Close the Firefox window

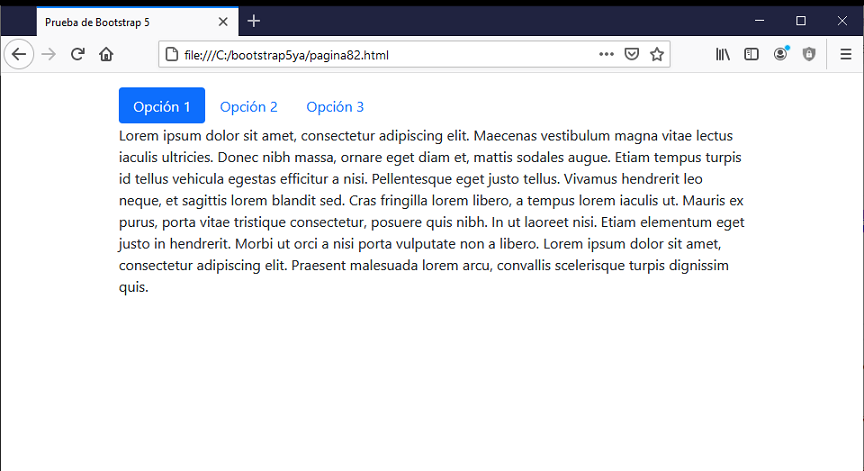pos(842,21)
